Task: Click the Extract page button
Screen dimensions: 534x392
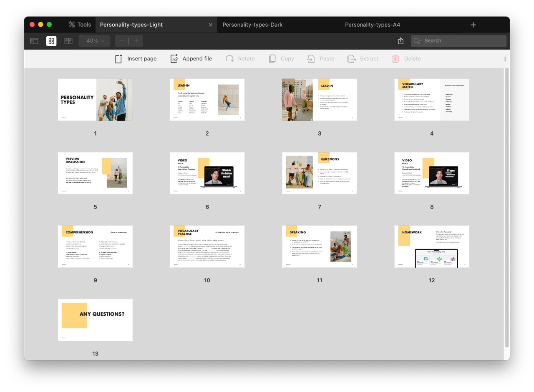Action: click(x=363, y=59)
